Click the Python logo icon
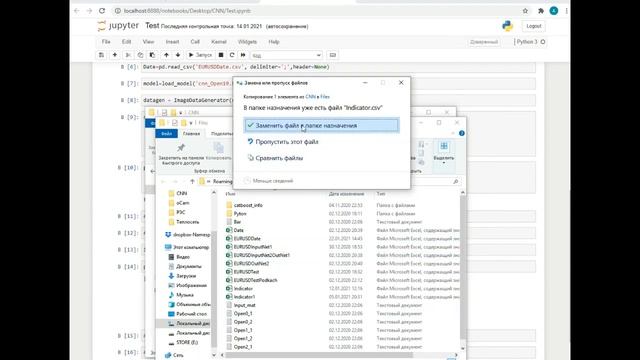Viewport: 640px width, 360px height. [507, 26]
